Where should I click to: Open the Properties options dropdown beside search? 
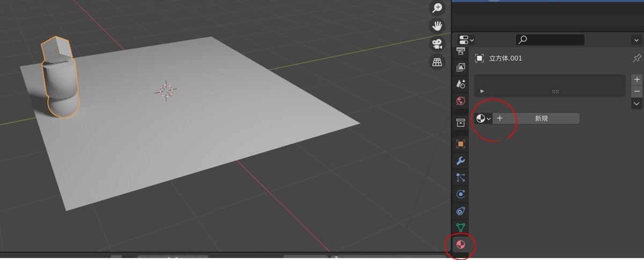click(636, 40)
